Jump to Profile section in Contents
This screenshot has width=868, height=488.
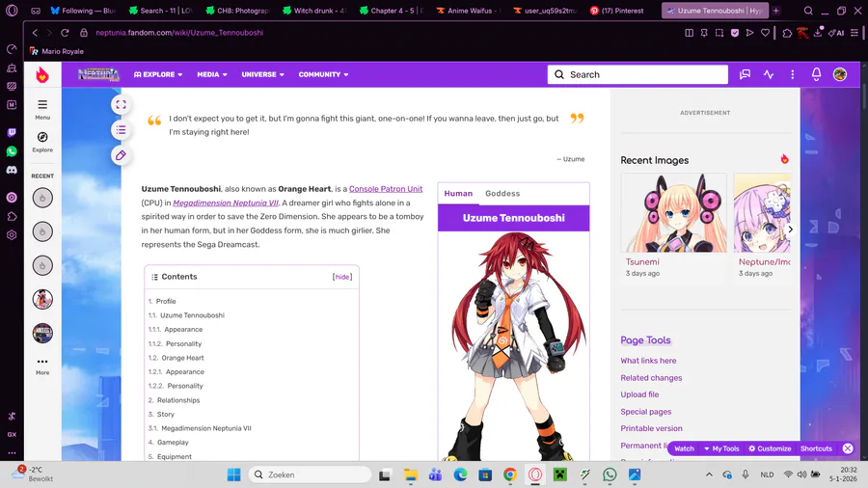click(x=166, y=302)
